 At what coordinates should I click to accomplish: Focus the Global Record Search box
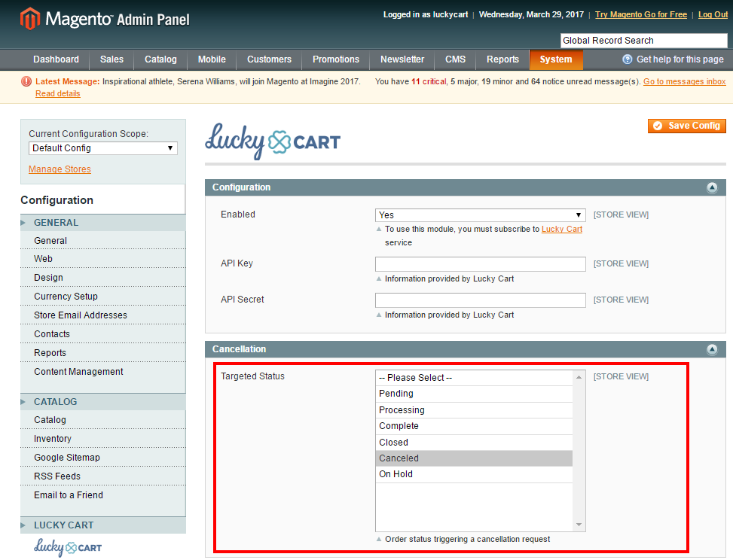[x=643, y=41]
